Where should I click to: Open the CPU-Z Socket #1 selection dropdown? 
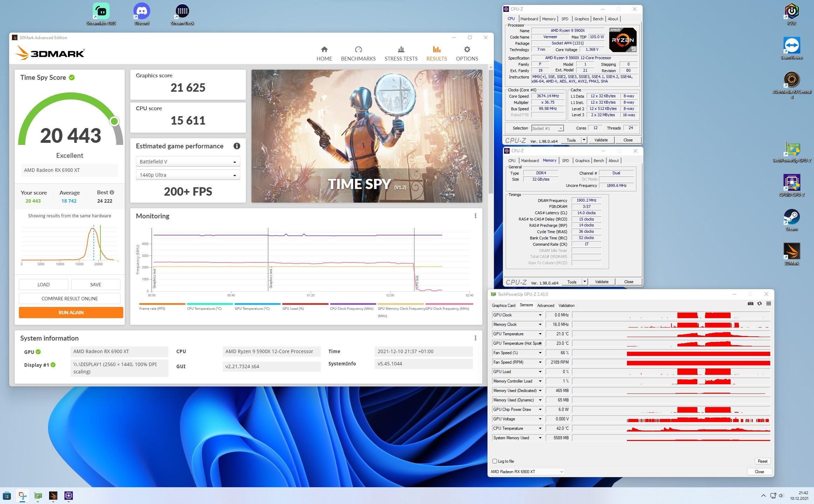[547, 128]
